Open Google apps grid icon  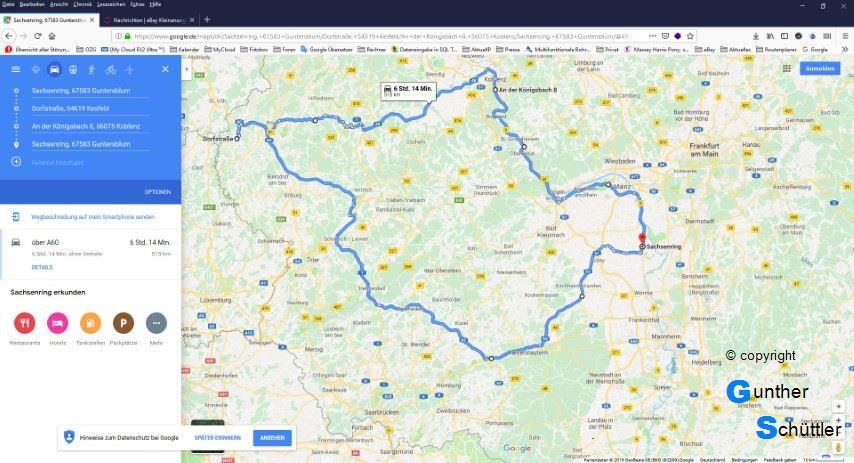coord(786,68)
